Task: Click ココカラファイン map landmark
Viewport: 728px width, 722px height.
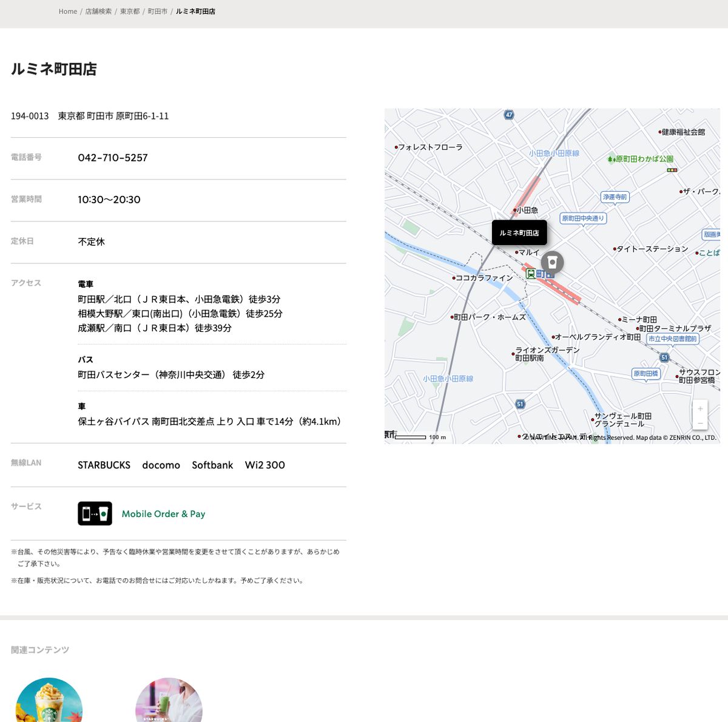Action: (x=482, y=278)
